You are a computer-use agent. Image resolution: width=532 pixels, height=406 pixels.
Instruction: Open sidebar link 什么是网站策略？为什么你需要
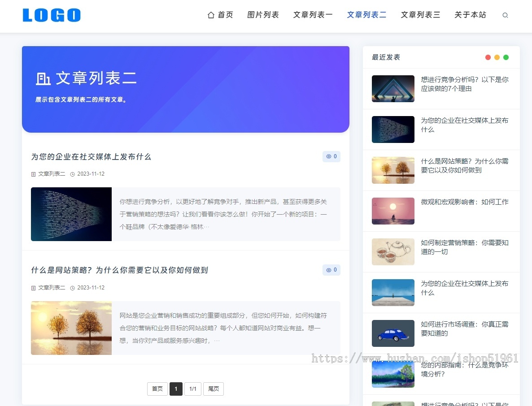(464, 165)
